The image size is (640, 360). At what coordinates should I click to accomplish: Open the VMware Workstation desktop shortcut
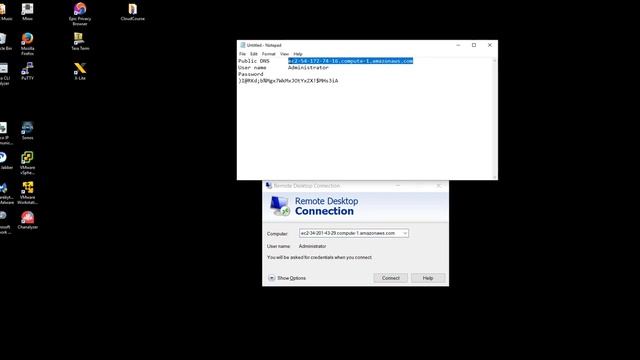(x=27, y=193)
